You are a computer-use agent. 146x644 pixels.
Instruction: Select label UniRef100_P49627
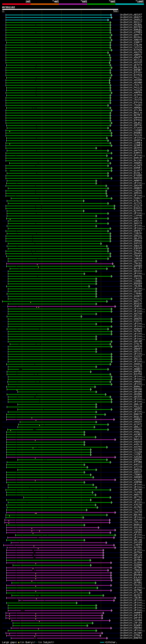131,198
